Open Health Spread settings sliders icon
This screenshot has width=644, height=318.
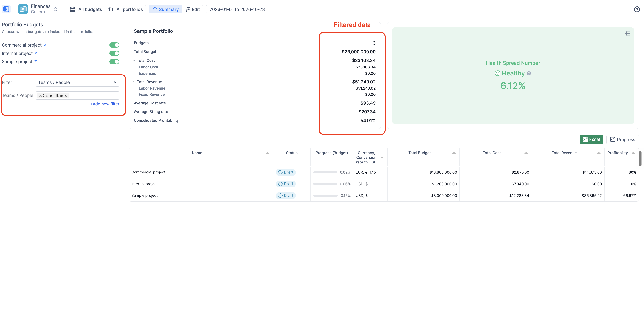628,34
